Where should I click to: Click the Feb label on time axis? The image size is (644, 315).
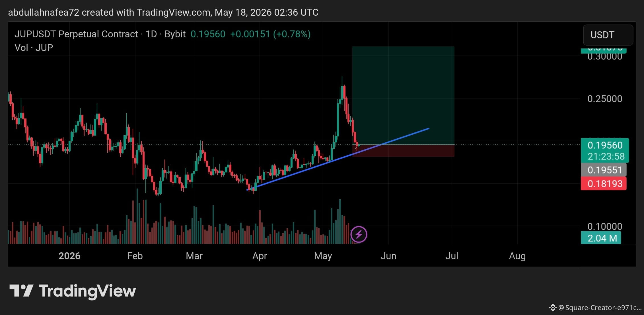[x=135, y=256]
